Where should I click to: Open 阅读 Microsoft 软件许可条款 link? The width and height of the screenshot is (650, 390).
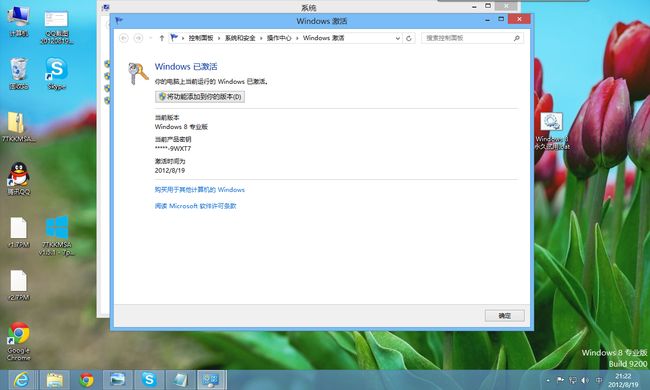point(195,206)
